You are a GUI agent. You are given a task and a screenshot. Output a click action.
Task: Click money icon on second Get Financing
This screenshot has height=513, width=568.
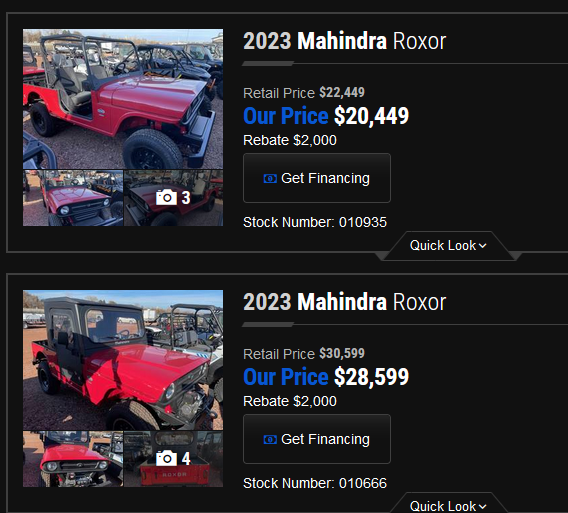pyautogui.click(x=270, y=439)
